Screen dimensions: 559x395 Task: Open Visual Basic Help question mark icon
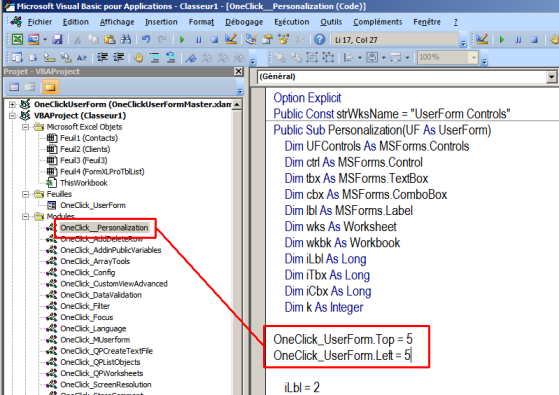(320, 39)
